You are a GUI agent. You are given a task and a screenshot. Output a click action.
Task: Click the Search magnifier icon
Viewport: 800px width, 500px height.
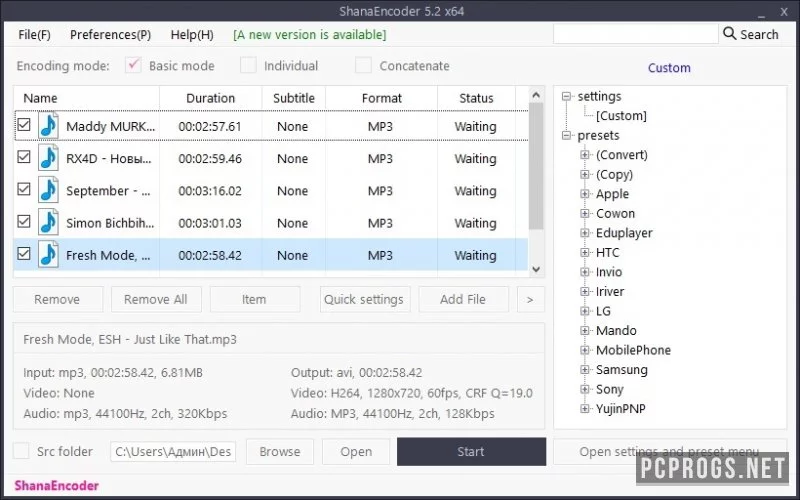730,34
